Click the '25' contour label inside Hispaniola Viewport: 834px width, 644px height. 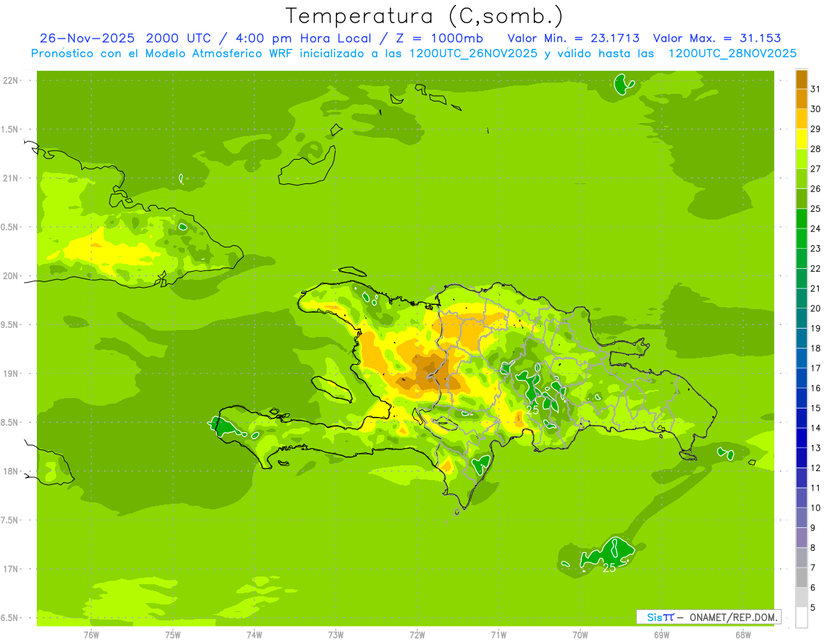coord(532,410)
